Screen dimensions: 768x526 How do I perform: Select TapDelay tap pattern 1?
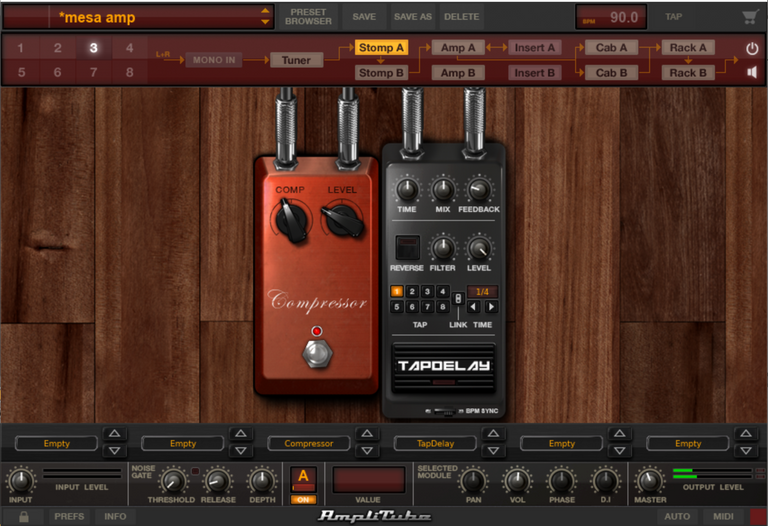pos(397,291)
